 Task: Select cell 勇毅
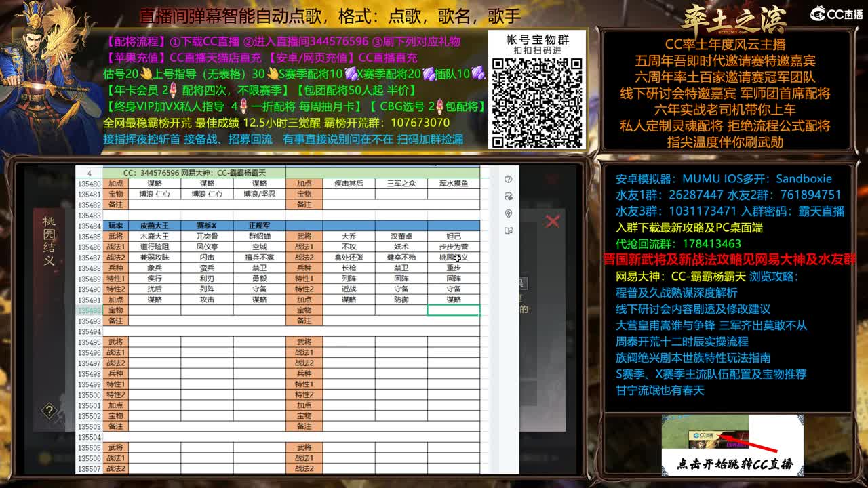(259, 279)
